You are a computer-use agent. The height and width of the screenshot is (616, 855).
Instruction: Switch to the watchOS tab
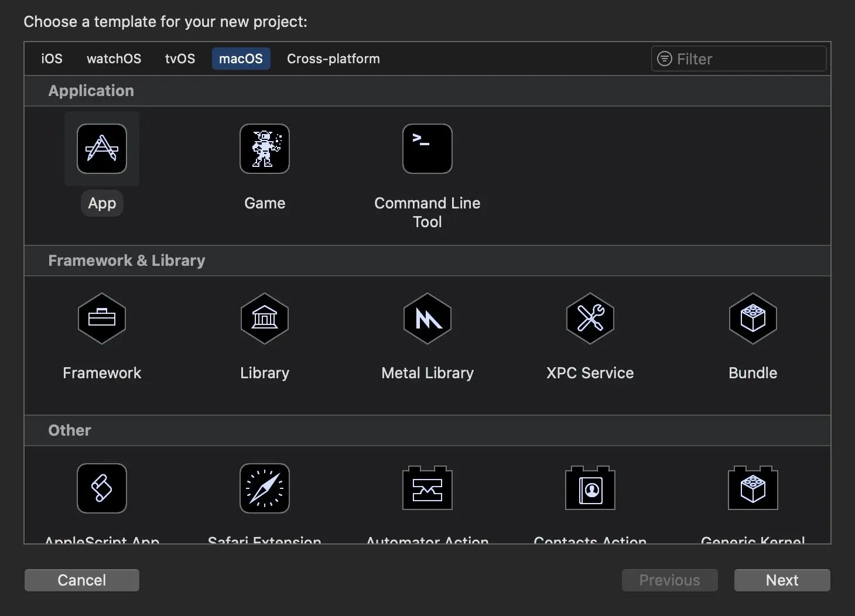coord(114,59)
